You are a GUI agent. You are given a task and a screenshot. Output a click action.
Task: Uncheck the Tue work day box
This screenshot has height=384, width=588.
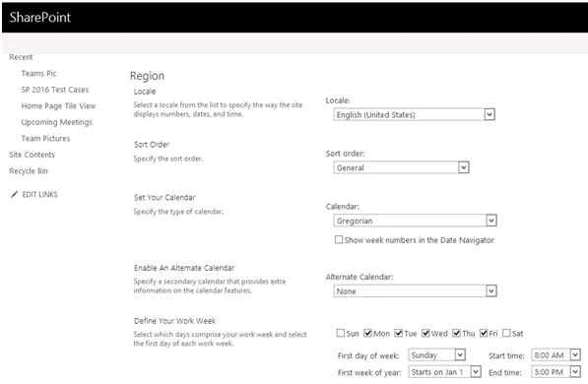[398, 333]
